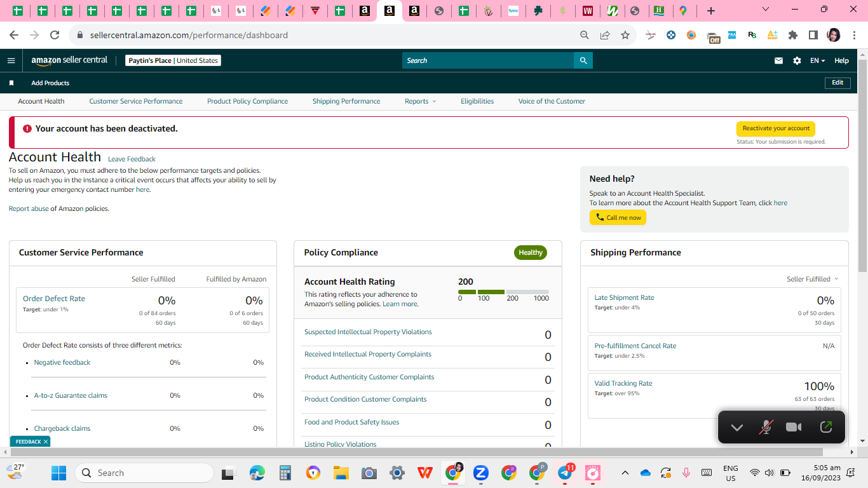
Task: Show hidden system tray icons
Action: tap(625, 473)
